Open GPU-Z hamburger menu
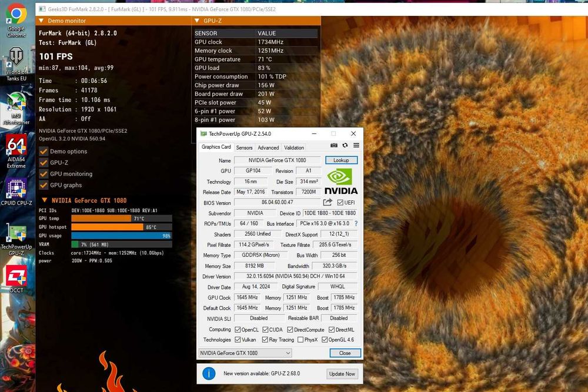 point(356,145)
